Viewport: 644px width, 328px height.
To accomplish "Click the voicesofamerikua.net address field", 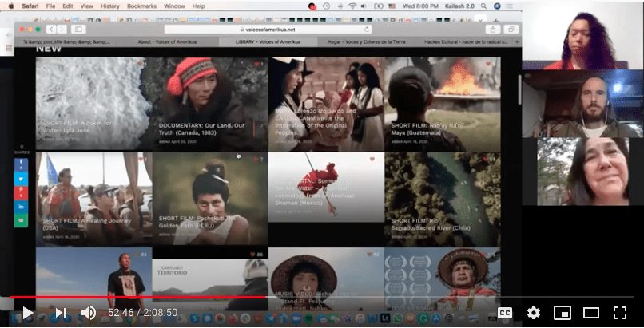I will coord(268,29).
